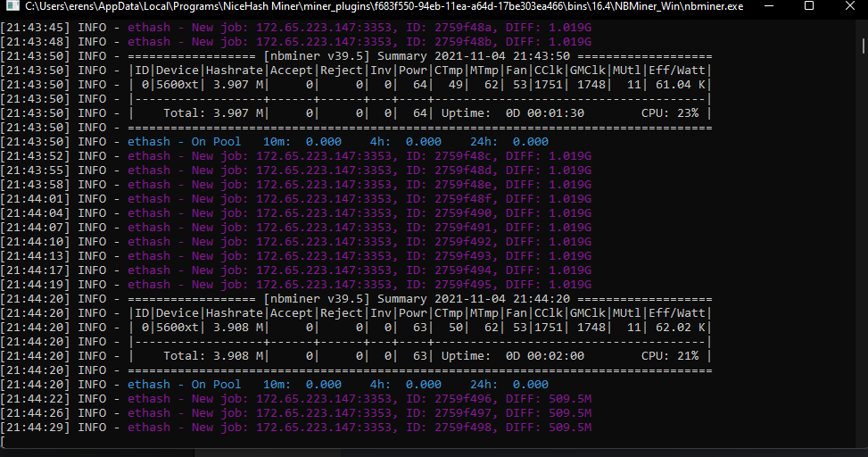Minimize the nbminer.exe console window
Viewport: 868px width, 457px height.
click(x=769, y=6)
